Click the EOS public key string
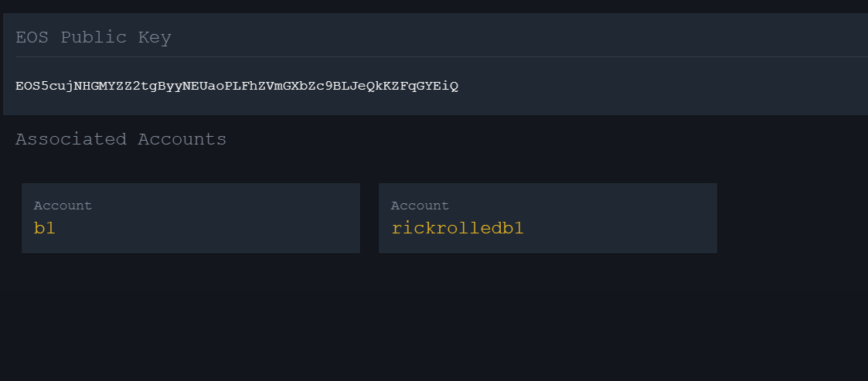 coord(237,87)
